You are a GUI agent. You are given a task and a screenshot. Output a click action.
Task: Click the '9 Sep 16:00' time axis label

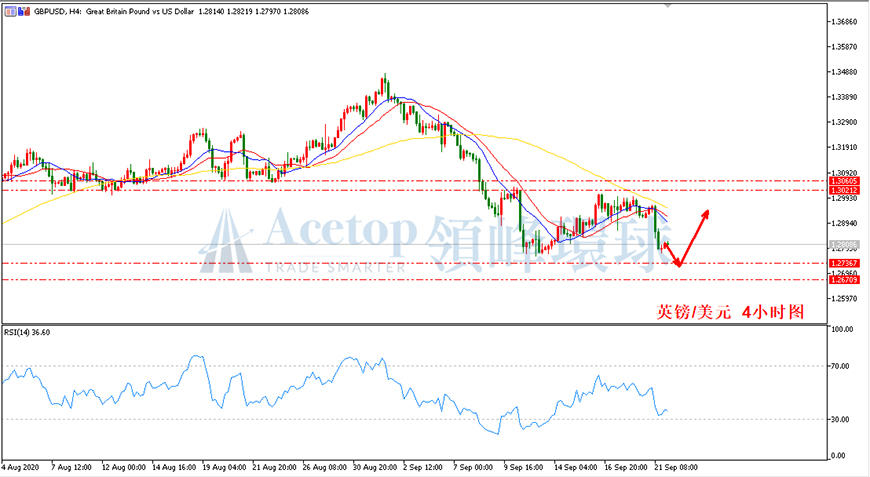click(x=524, y=467)
